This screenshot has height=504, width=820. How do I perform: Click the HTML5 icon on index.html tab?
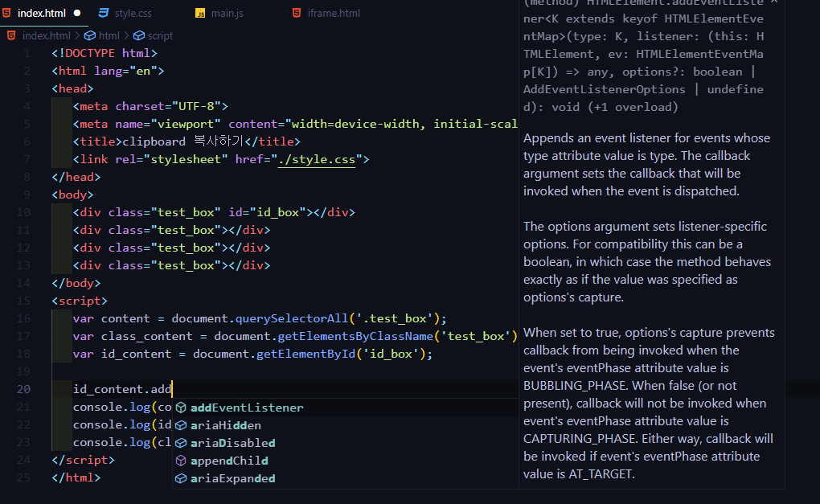[x=6, y=13]
